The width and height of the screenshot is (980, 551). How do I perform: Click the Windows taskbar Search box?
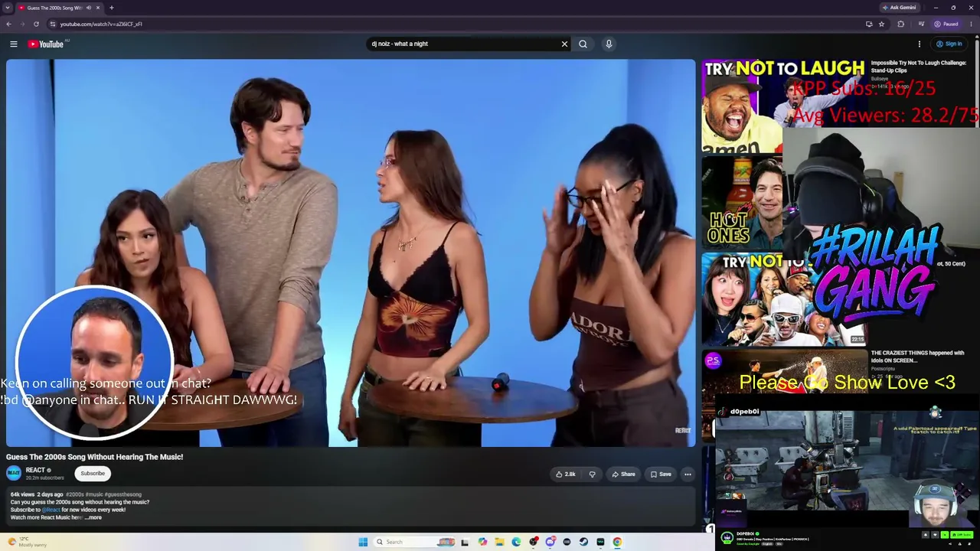pos(413,542)
